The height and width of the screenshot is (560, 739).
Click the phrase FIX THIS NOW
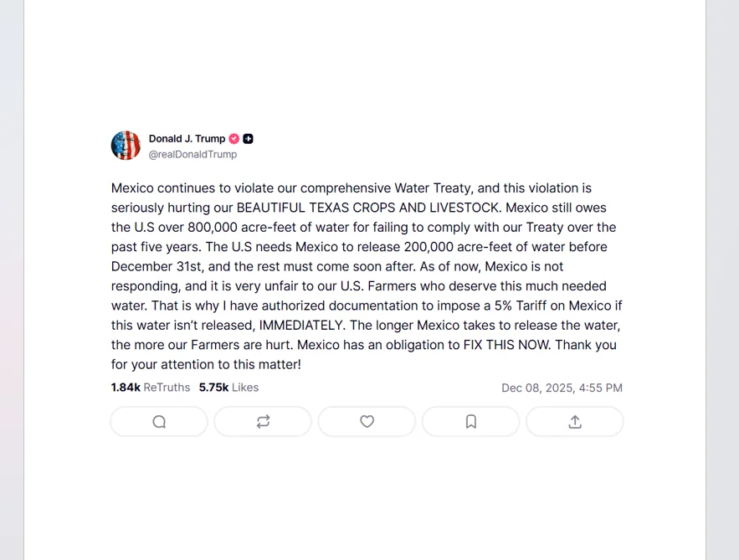coord(505,345)
